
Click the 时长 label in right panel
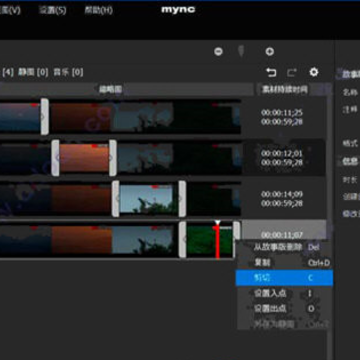[x=350, y=180]
